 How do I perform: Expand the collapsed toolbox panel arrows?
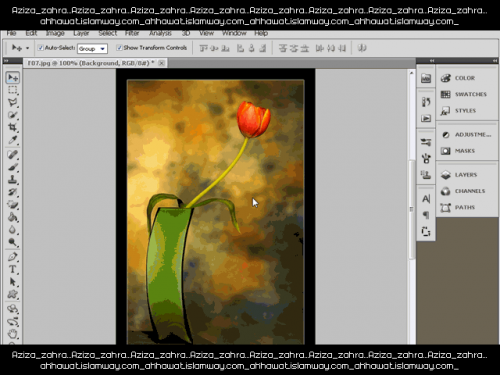pyautogui.click(x=6, y=61)
